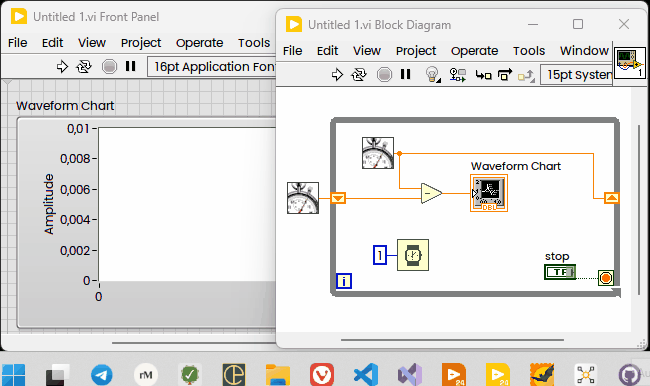Open 15pt System font dropdown
This screenshot has width=650, height=386.
577,75
